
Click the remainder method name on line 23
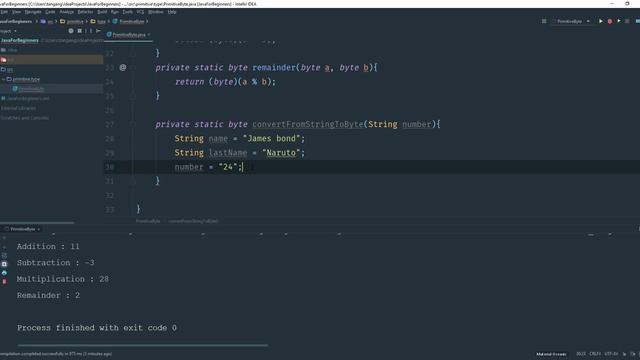coord(274,67)
